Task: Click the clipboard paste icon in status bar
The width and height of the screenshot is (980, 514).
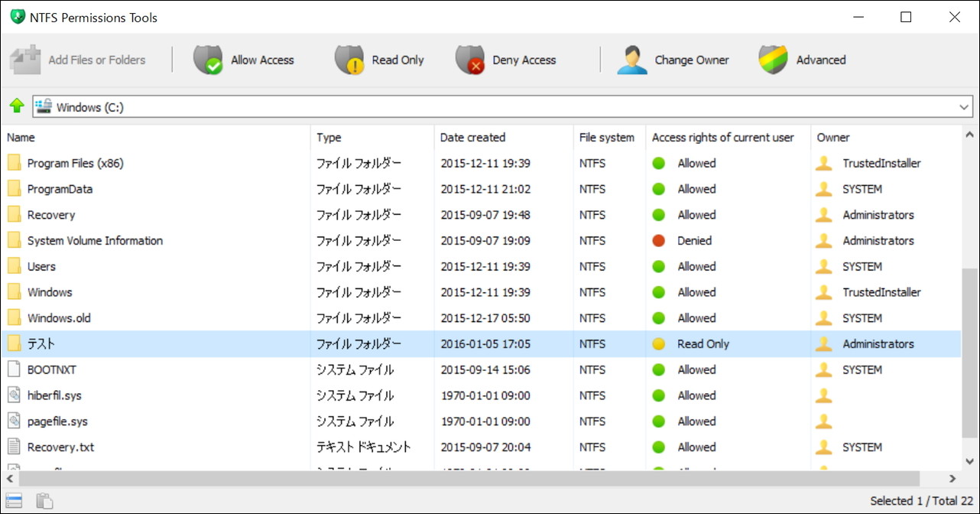Action: (44, 500)
